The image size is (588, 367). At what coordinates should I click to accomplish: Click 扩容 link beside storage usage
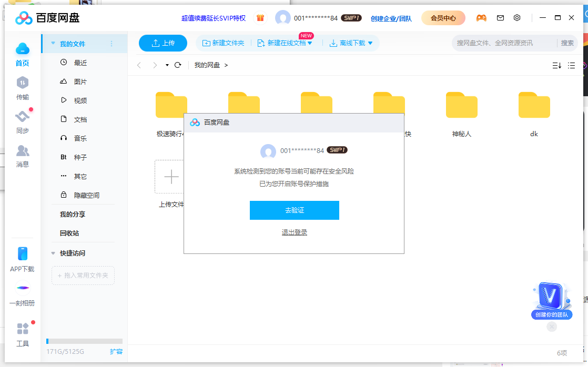pos(116,352)
